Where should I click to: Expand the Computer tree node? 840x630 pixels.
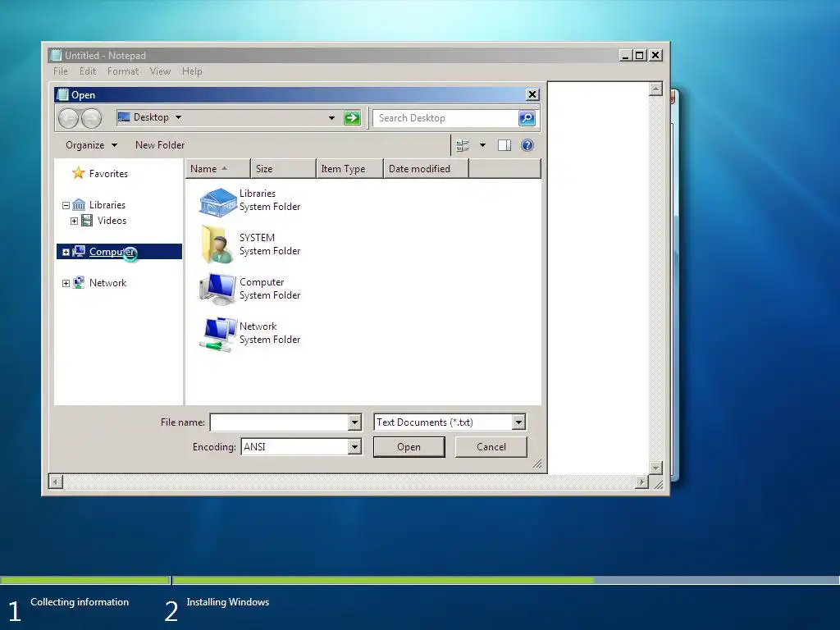coord(66,252)
